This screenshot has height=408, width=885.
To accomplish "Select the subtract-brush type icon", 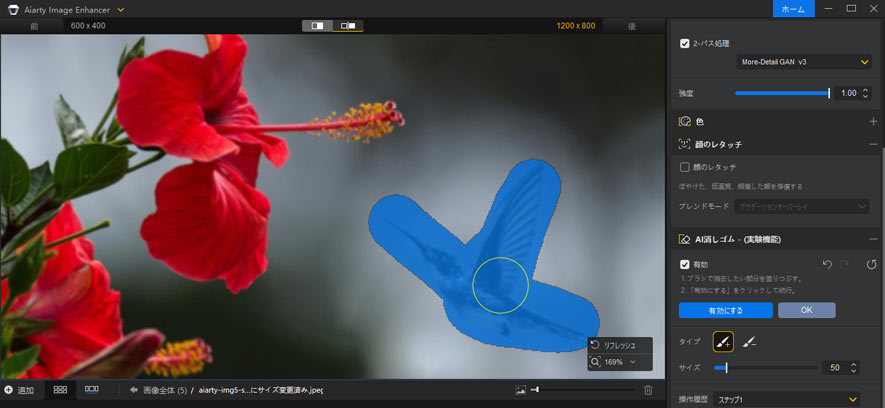I will tap(749, 341).
